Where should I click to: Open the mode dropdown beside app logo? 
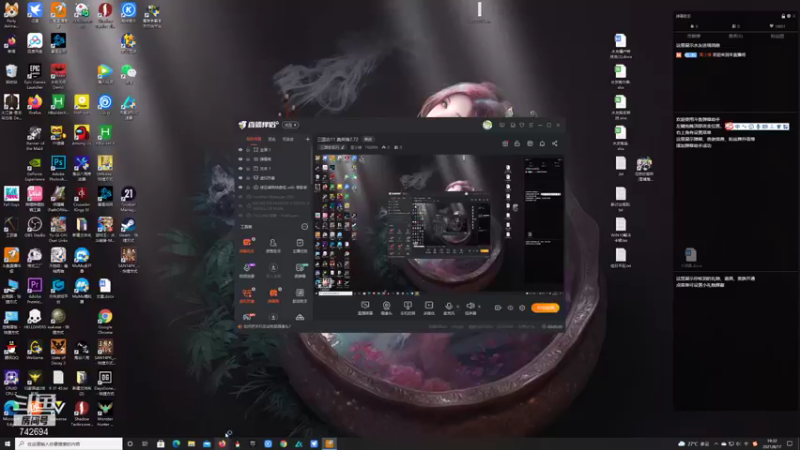tap(290, 125)
